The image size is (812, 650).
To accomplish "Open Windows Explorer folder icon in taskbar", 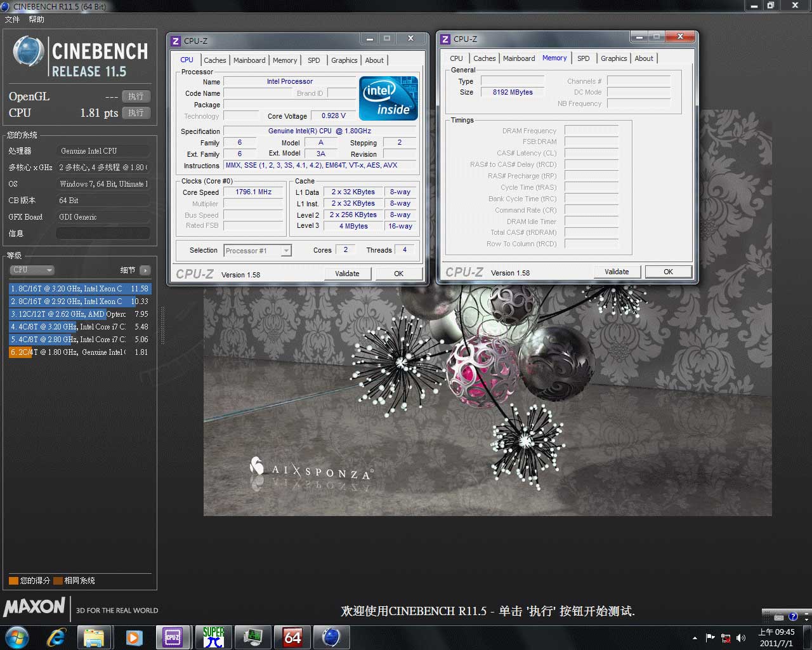I will pyautogui.click(x=94, y=637).
